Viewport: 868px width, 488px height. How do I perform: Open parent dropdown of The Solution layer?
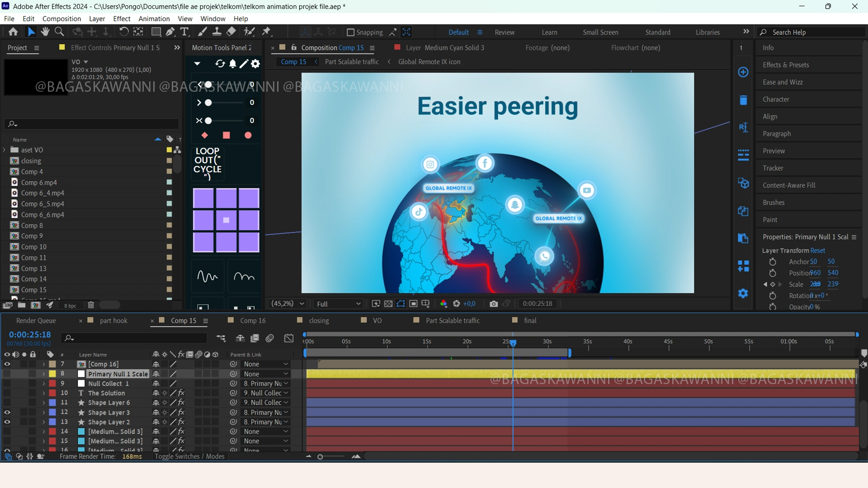(265, 393)
